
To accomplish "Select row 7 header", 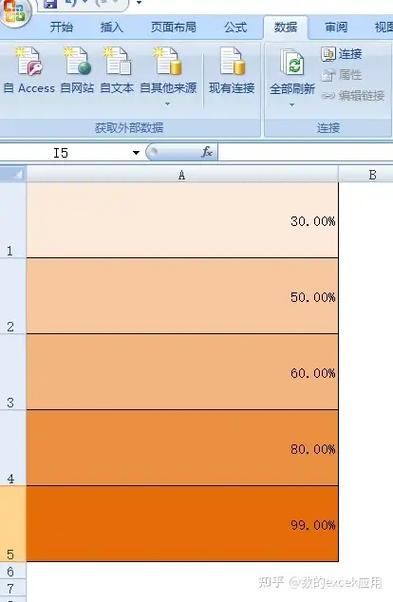I will pos(13,588).
